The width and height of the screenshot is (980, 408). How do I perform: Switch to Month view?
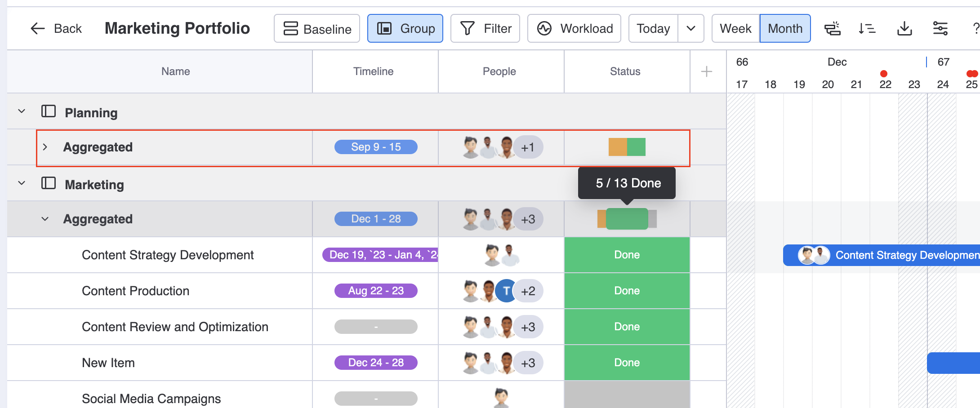(x=785, y=29)
